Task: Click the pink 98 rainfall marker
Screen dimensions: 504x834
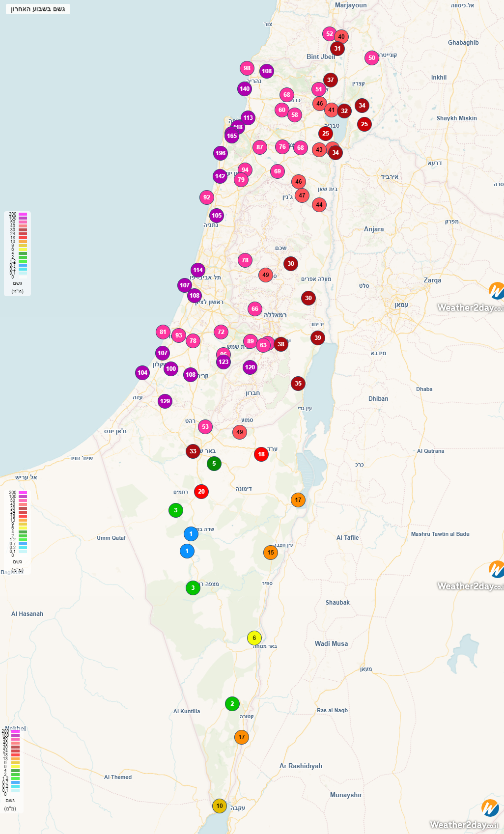Action: (247, 68)
